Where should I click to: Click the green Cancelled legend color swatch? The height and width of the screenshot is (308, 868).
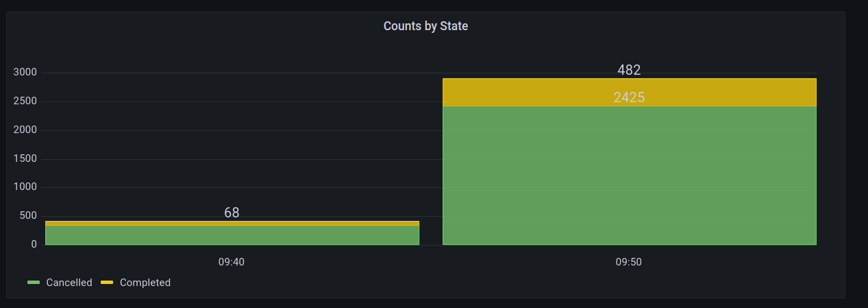pos(34,283)
